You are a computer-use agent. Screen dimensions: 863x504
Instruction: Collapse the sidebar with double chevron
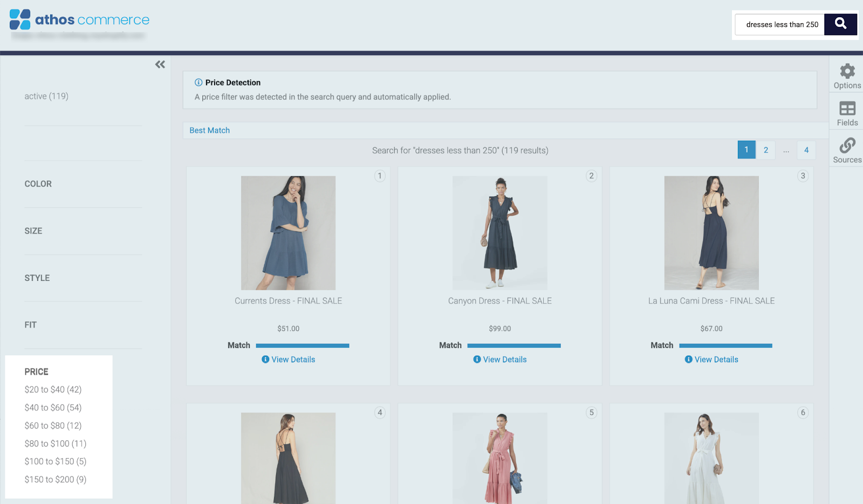point(160,65)
